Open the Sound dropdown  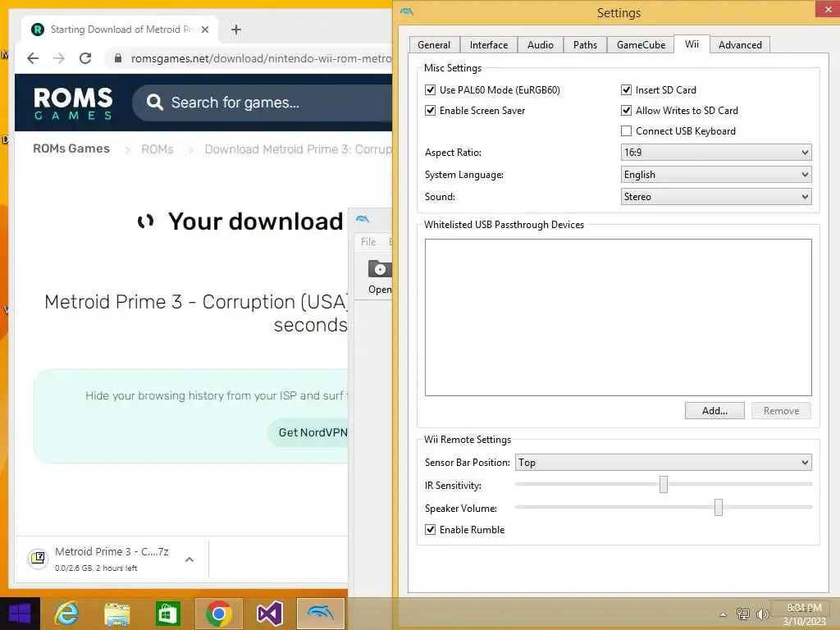(715, 197)
